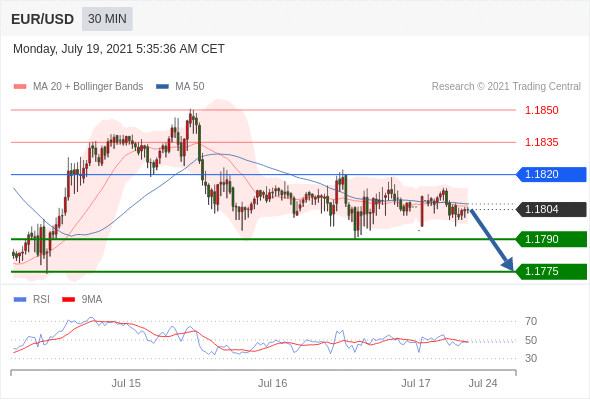
Task: Click the black 1.1804 current price tag
Action: point(551,209)
